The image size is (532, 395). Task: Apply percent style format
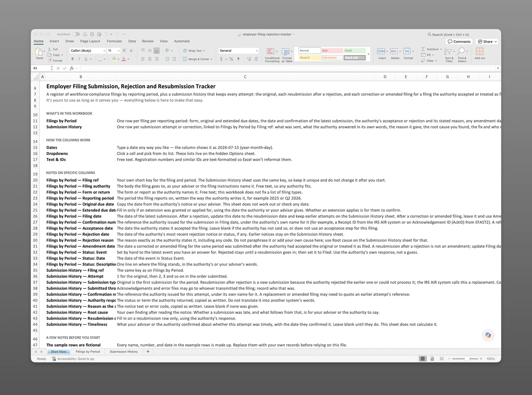point(231,59)
